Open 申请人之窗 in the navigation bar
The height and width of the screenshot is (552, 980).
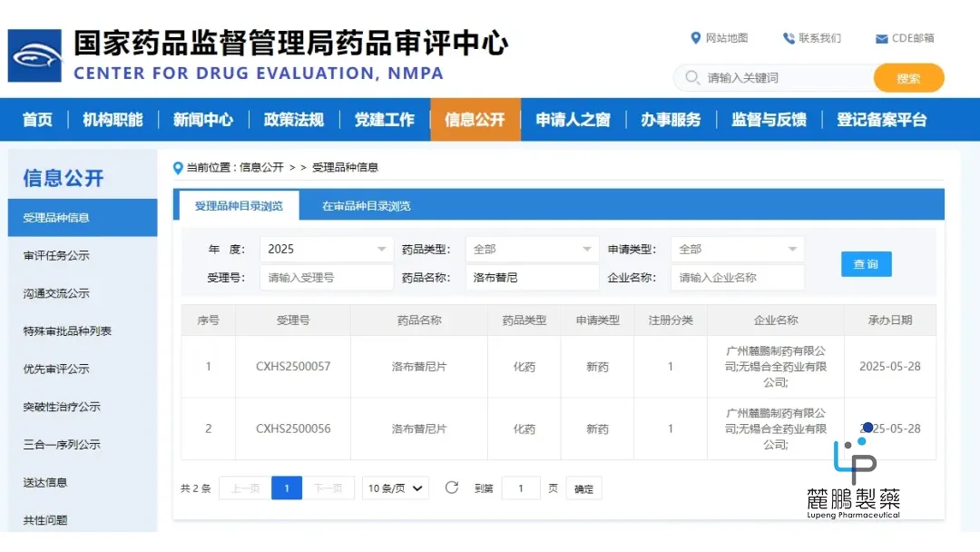(573, 120)
